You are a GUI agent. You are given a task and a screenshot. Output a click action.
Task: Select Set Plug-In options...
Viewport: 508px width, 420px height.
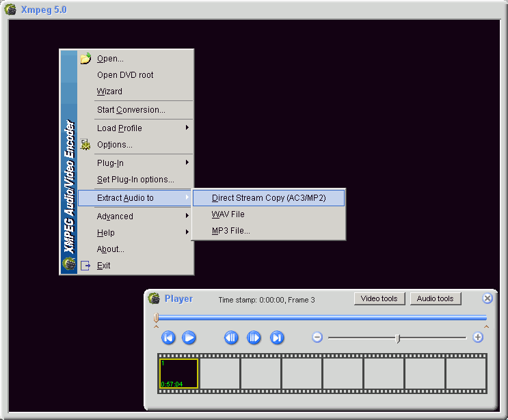pyautogui.click(x=136, y=180)
